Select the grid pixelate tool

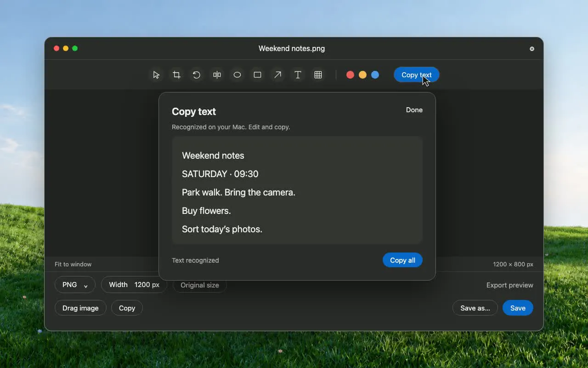click(x=318, y=75)
